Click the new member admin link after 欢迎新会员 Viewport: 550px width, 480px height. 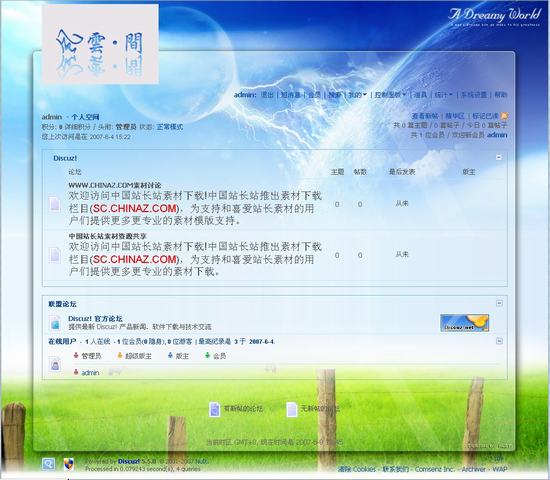click(x=497, y=135)
